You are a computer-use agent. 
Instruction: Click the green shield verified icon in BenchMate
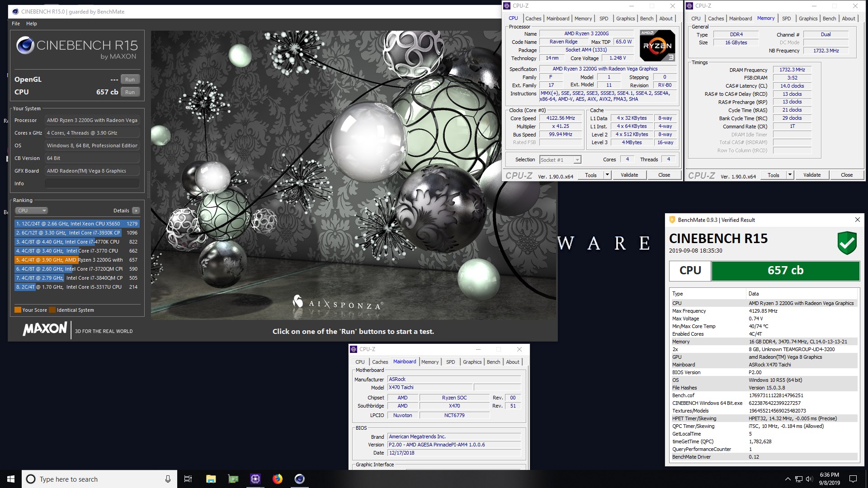pyautogui.click(x=847, y=243)
